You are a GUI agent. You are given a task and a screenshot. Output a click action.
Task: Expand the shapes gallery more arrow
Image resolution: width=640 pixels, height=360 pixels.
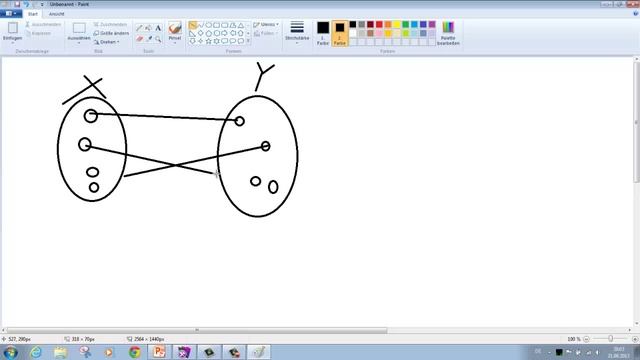coord(248,41)
